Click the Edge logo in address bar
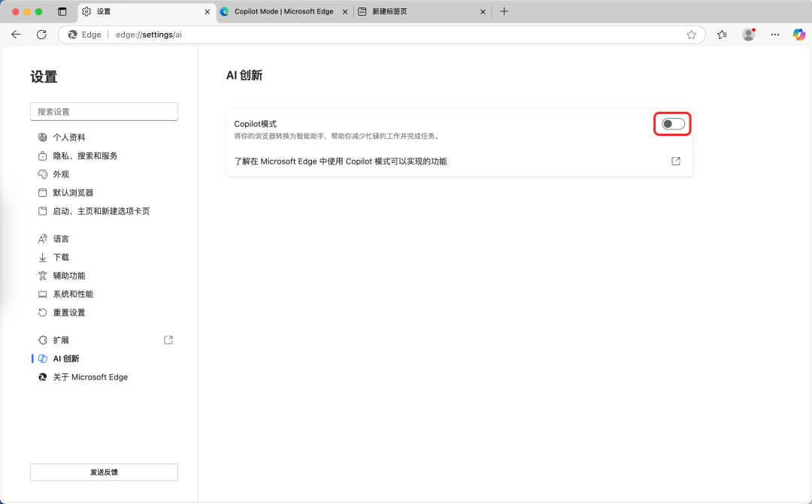This screenshot has height=504, width=812. [72, 35]
